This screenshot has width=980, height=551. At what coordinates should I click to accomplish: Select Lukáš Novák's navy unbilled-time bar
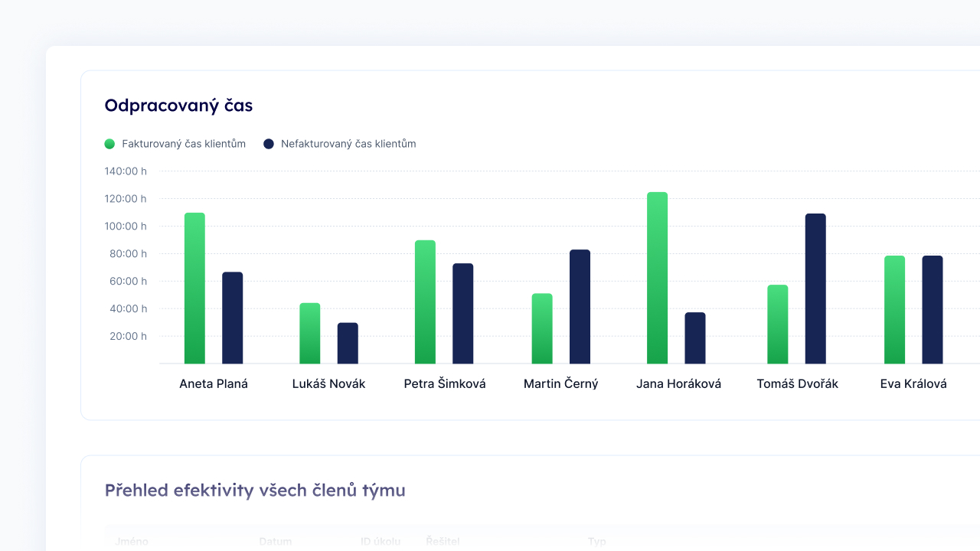348,344
